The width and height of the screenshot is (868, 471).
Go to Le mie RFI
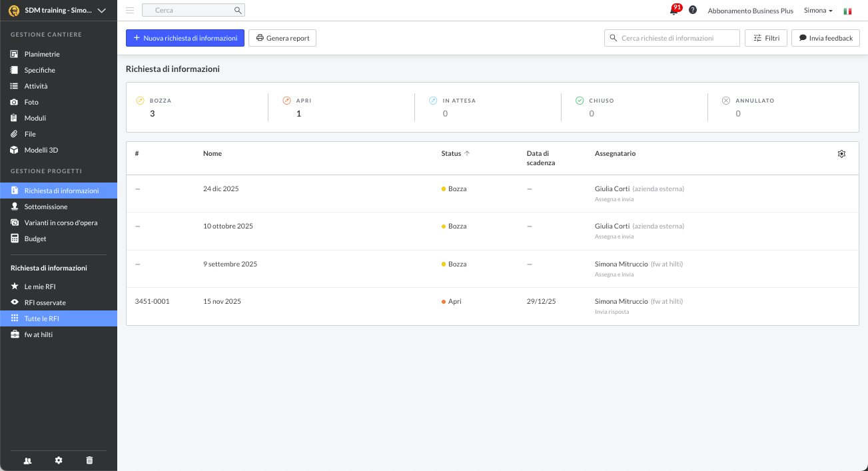(x=40, y=286)
